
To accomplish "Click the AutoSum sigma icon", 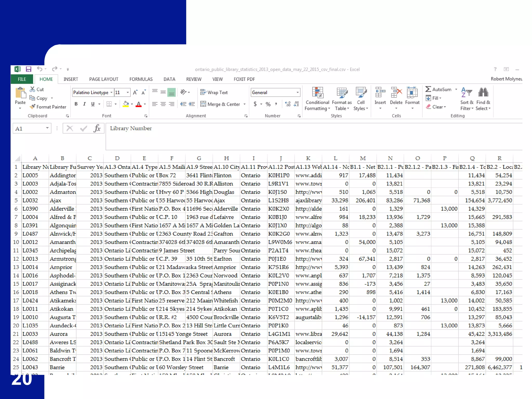I will (428, 89).
